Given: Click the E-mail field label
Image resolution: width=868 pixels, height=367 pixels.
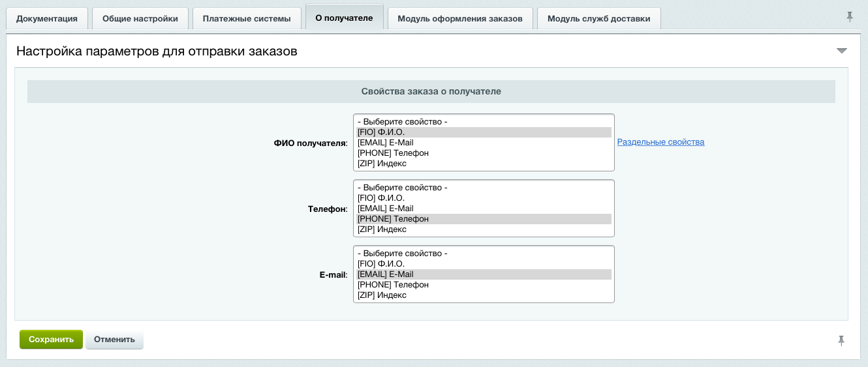Looking at the screenshot, I should click(x=333, y=274).
